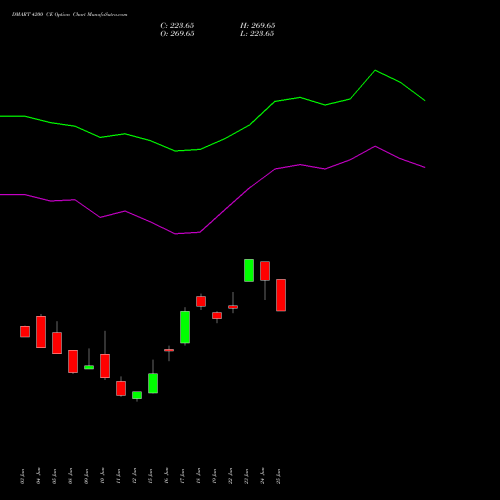This screenshot has width=500, height=500.
Task: Click the 05 Jun date label
Action: click(54, 476)
